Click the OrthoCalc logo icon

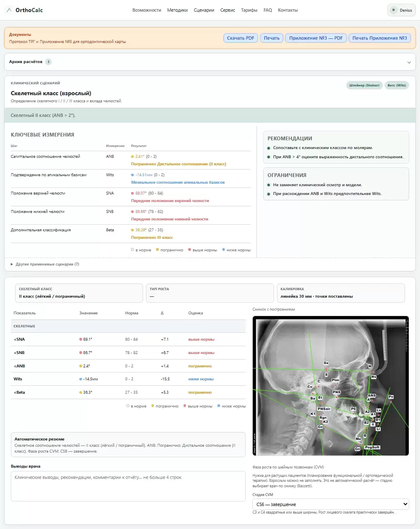click(10, 10)
